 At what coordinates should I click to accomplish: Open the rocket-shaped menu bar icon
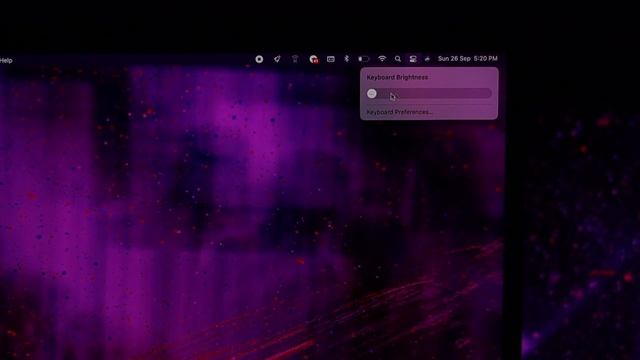click(x=277, y=59)
